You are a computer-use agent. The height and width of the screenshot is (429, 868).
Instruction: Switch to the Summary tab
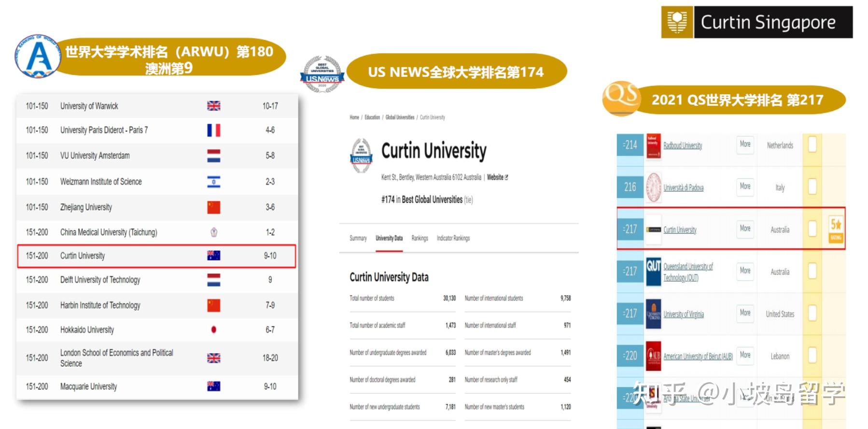(358, 238)
